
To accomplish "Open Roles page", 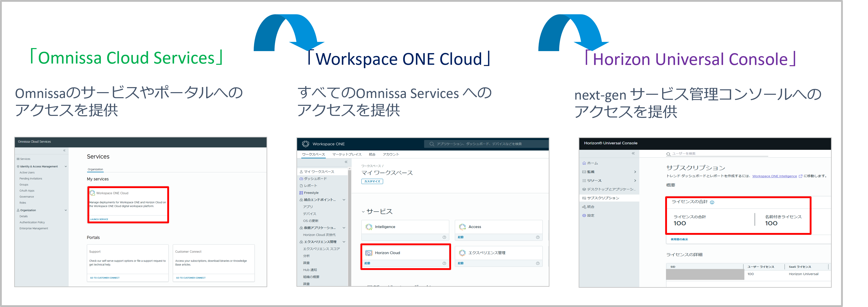I will click(23, 203).
